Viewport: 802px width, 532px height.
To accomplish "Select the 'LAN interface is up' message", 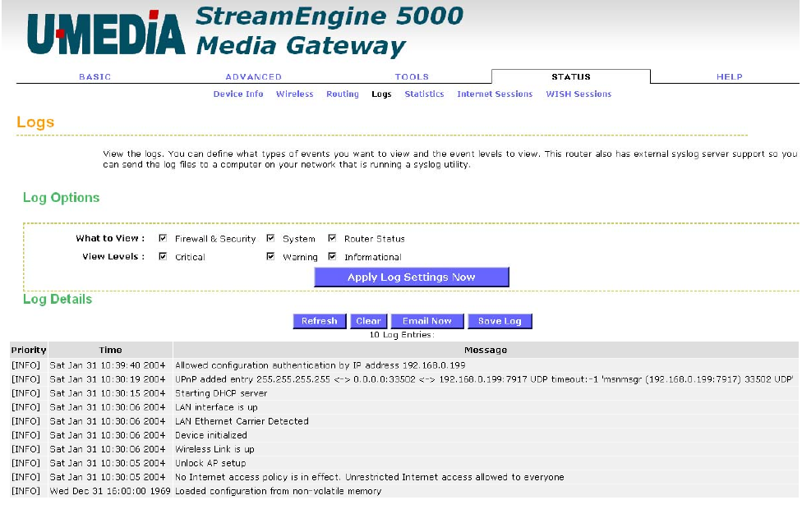I will pyautogui.click(x=216, y=407).
